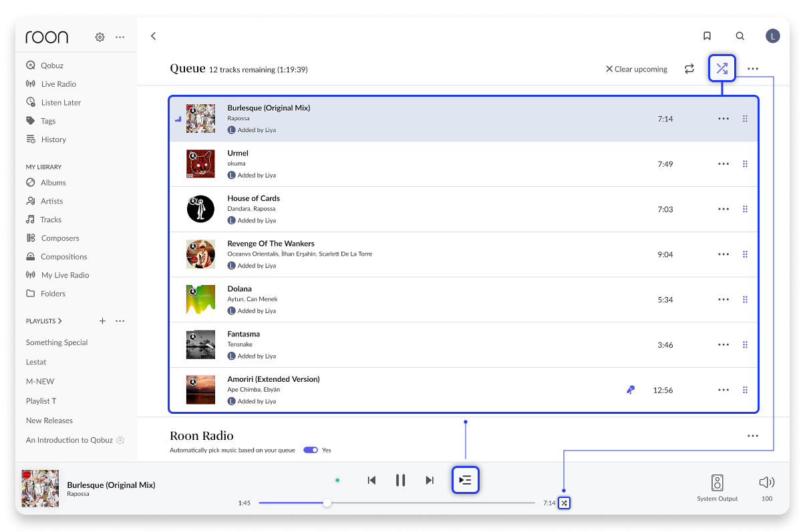Click small shuffle indicator next to 7:14

pyautogui.click(x=565, y=503)
